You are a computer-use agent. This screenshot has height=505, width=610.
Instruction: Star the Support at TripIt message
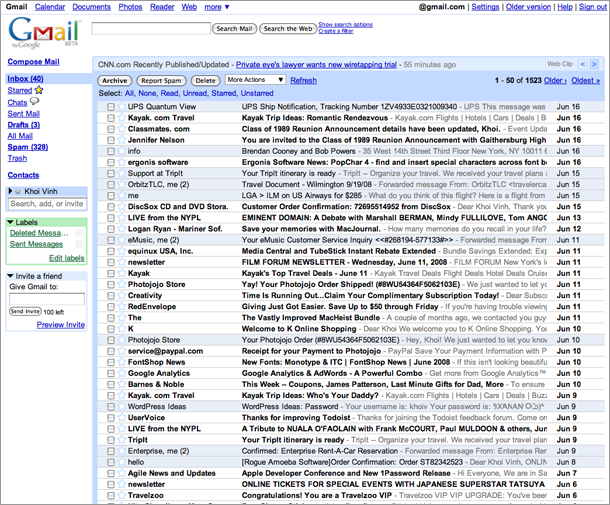click(122, 173)
